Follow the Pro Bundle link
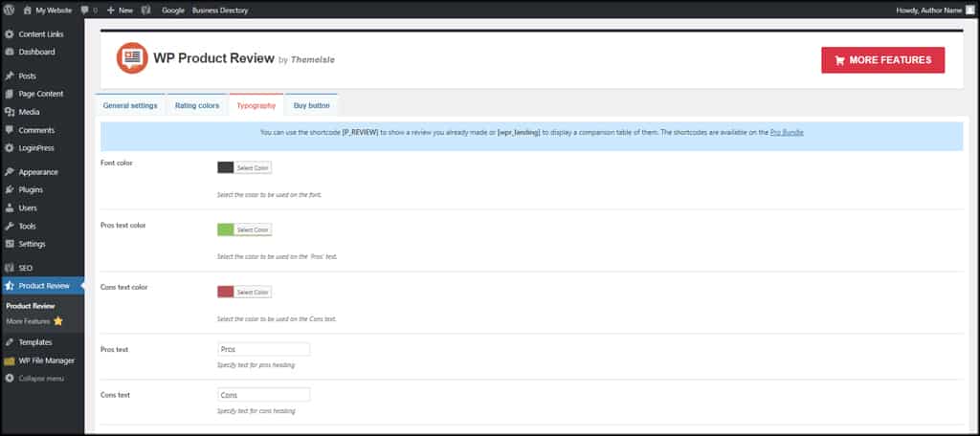This screenshot has width=980, height=436. click(x=787, y=132)
